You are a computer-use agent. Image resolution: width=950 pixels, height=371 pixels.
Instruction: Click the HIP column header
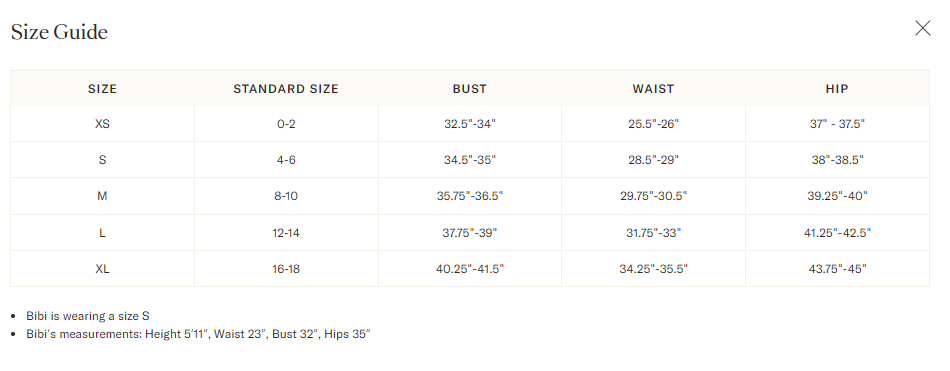(837, 89)
